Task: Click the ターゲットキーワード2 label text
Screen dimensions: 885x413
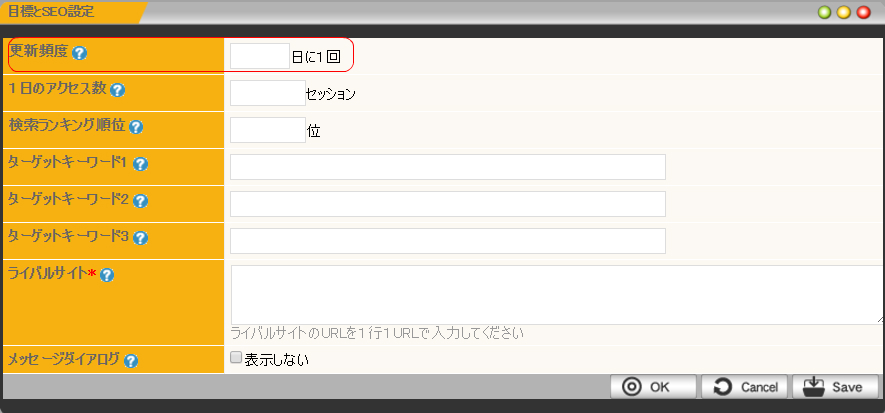Action: click(69, 199)
